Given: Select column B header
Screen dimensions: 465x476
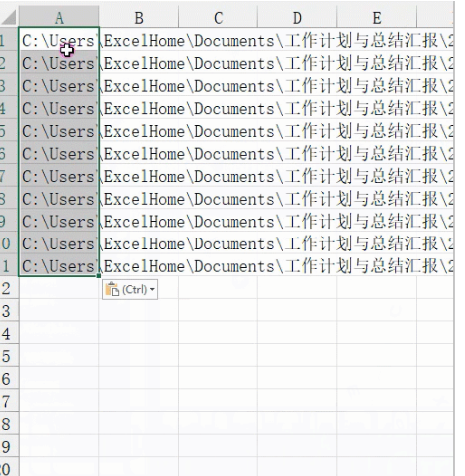Looking at the screenshot, I should pyautogui.click(x=139, y=18).
